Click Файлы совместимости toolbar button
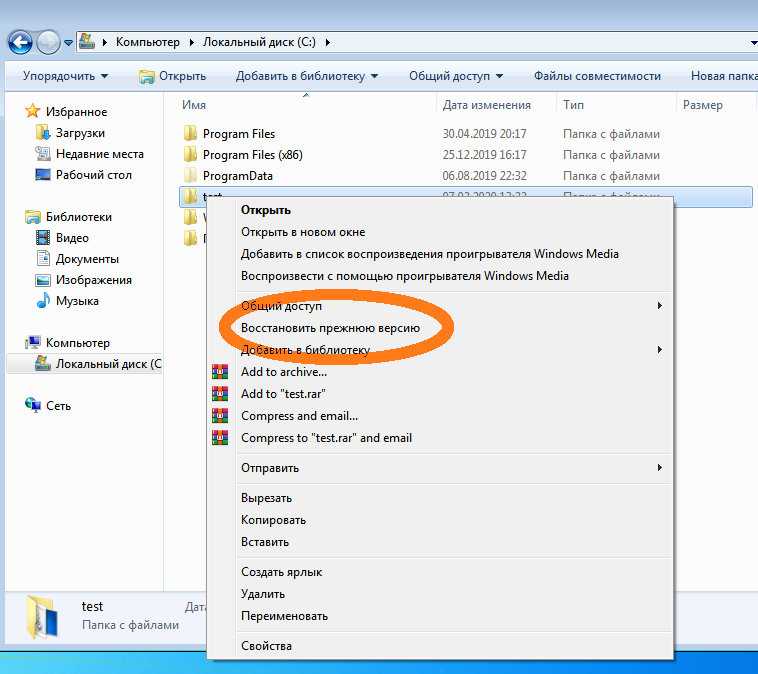The width and height of the screenshot is (758, 674). (597, 76)
